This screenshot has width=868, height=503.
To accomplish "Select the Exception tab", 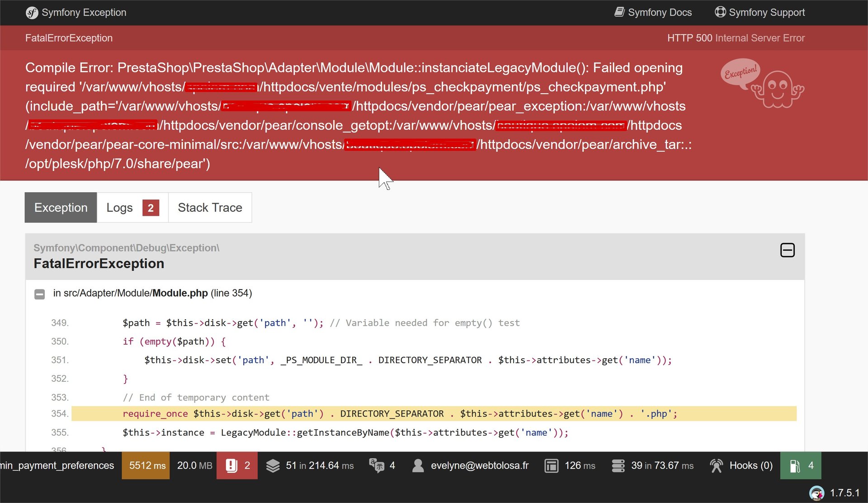I will coord(61,208).
